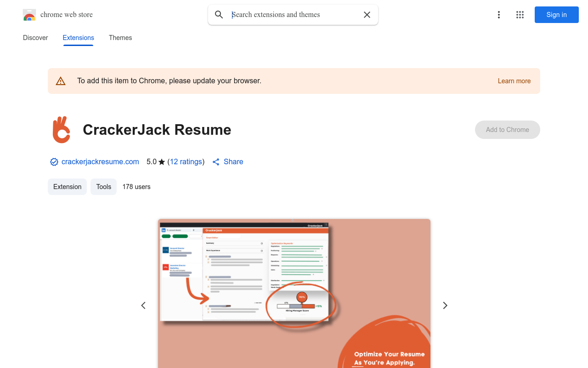Open the Discover tab
This screenshot has height=368, width=588.
(x=35, y=38)
